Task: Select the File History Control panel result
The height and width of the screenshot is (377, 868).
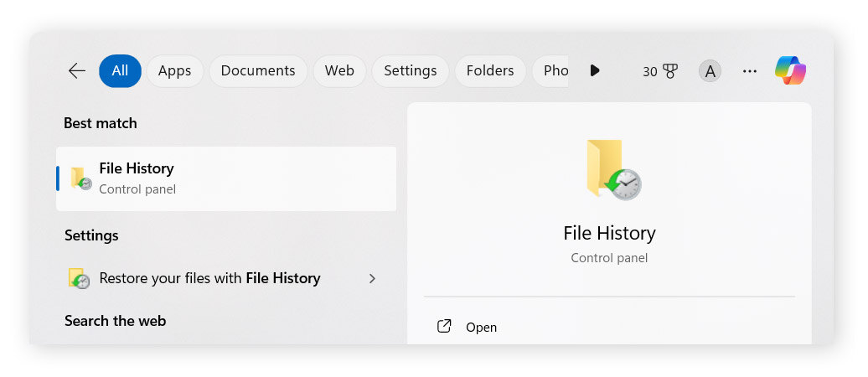Action: (226, 178)
